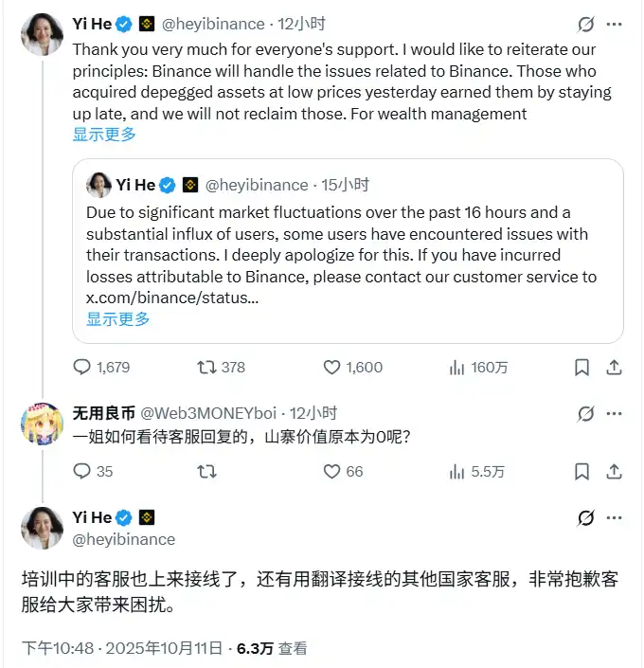This screenshot has width=644, height=668.
Task: View analytics showing 160万 views
Action: pos(456,367)
